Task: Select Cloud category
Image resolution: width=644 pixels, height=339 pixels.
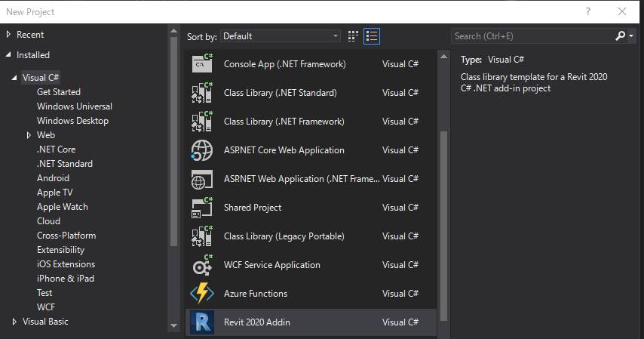Action: point(48,221)
